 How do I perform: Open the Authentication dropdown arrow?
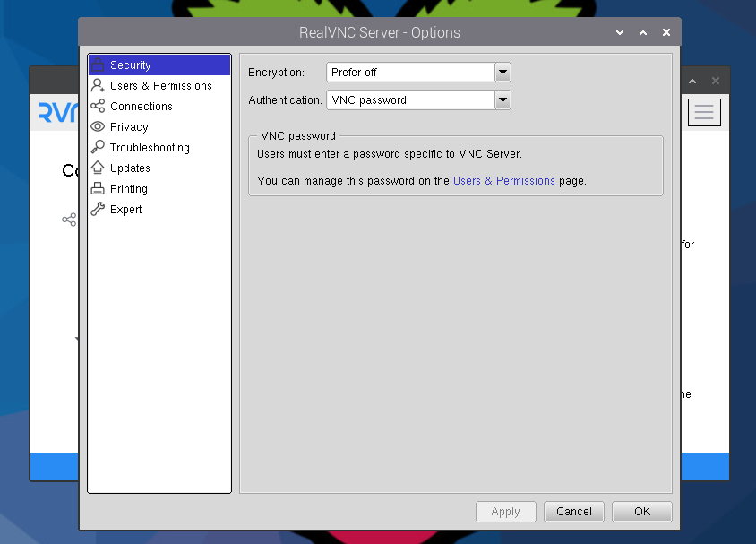click(x=503, y=100)
